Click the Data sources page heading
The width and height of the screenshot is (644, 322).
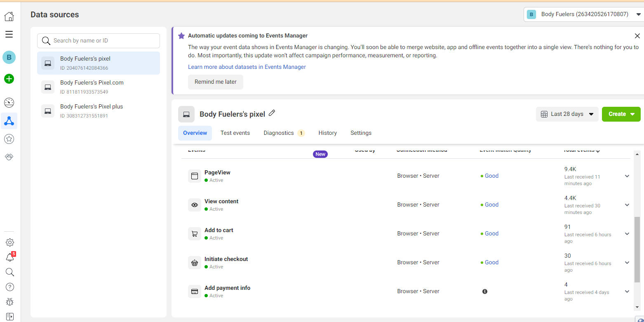pos(55,15)
